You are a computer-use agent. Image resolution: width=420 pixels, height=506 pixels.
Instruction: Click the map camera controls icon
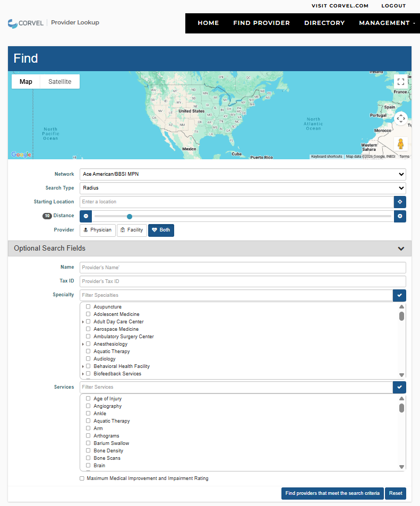(401, 118)
